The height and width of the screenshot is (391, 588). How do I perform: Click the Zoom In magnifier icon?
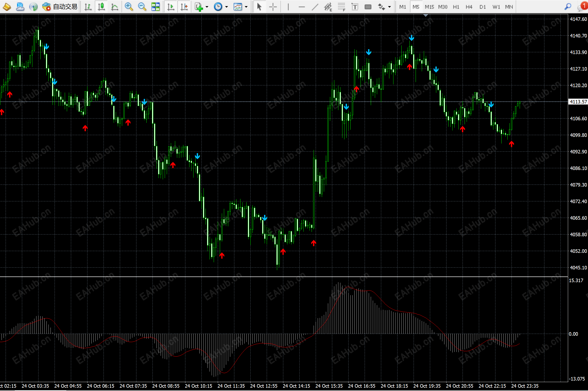[129, 7]
